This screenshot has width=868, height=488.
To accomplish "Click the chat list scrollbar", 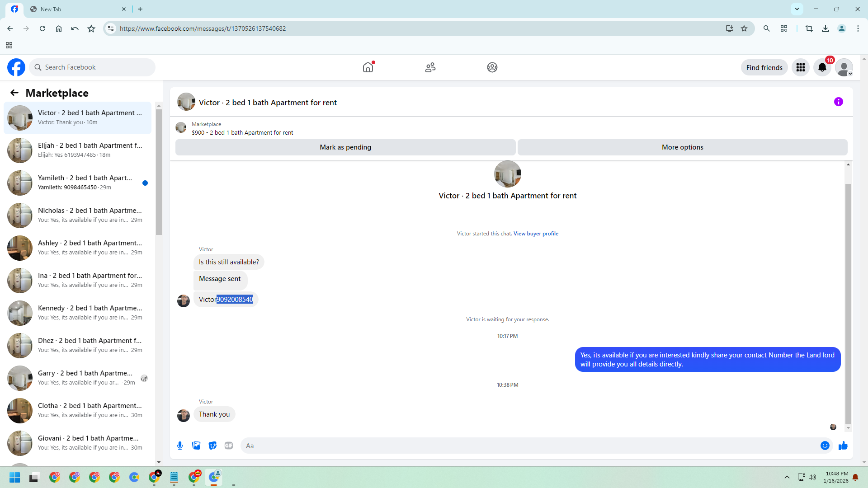I will pyautogui.click(x=159, y=172).
